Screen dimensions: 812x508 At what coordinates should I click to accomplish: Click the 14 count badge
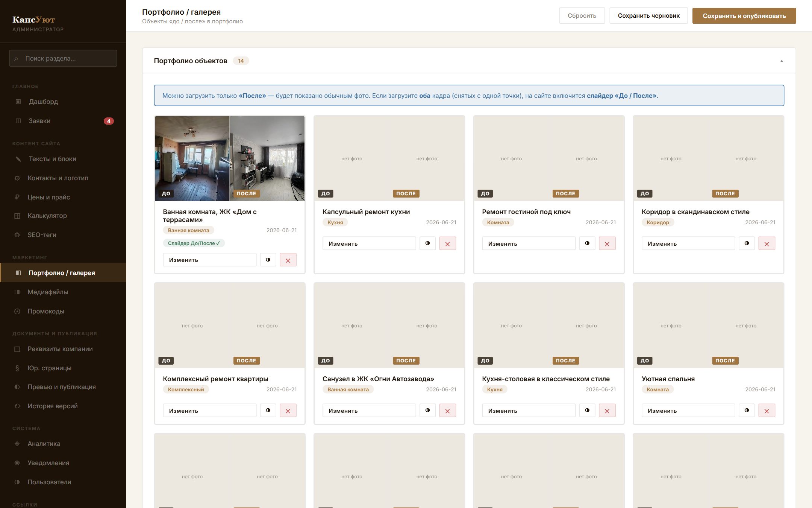point(241,61)
